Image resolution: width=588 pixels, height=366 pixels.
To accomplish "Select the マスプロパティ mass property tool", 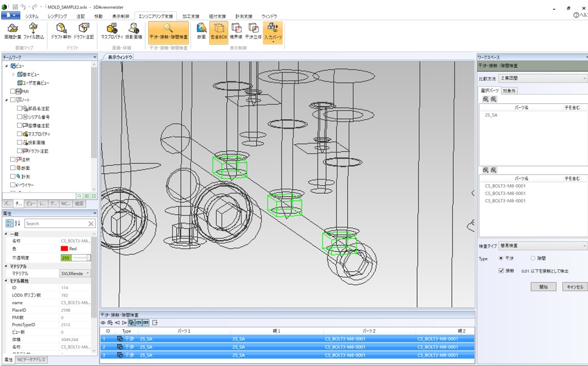I will click(x=113, y=31).
